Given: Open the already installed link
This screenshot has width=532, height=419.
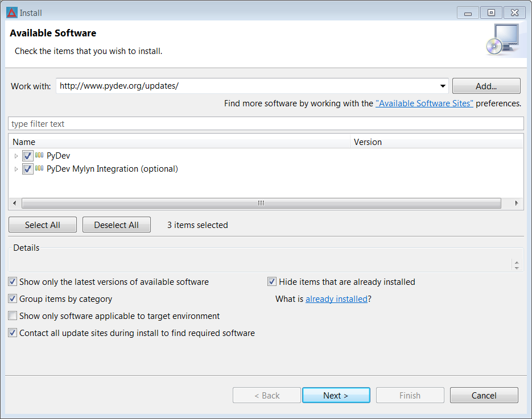Looking at the screenshot, I should click(337, 299).
